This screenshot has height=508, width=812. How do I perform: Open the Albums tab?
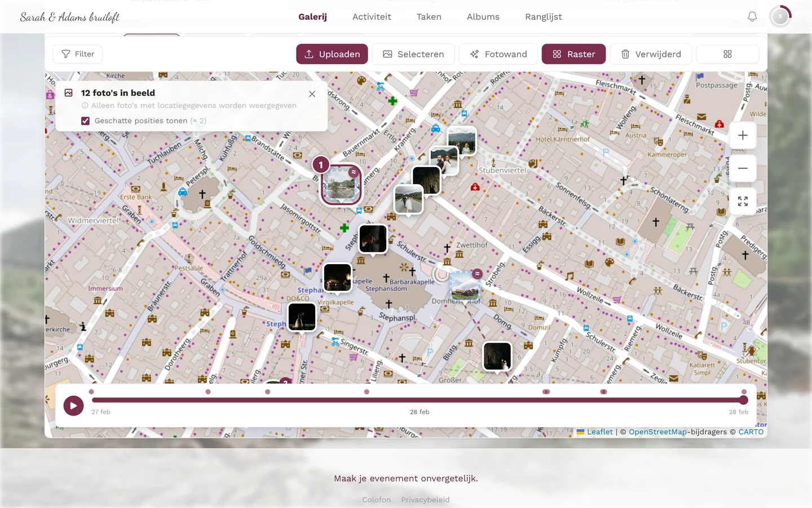[x=483, y=17]
